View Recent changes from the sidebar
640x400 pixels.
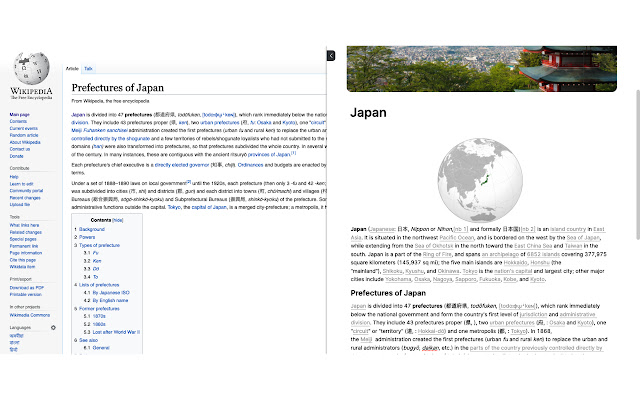(25, 198)
